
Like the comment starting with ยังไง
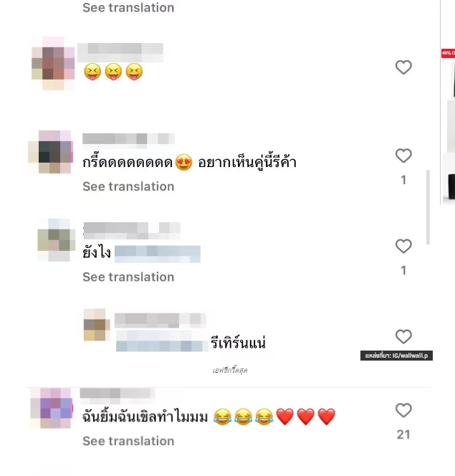[403, 246]
